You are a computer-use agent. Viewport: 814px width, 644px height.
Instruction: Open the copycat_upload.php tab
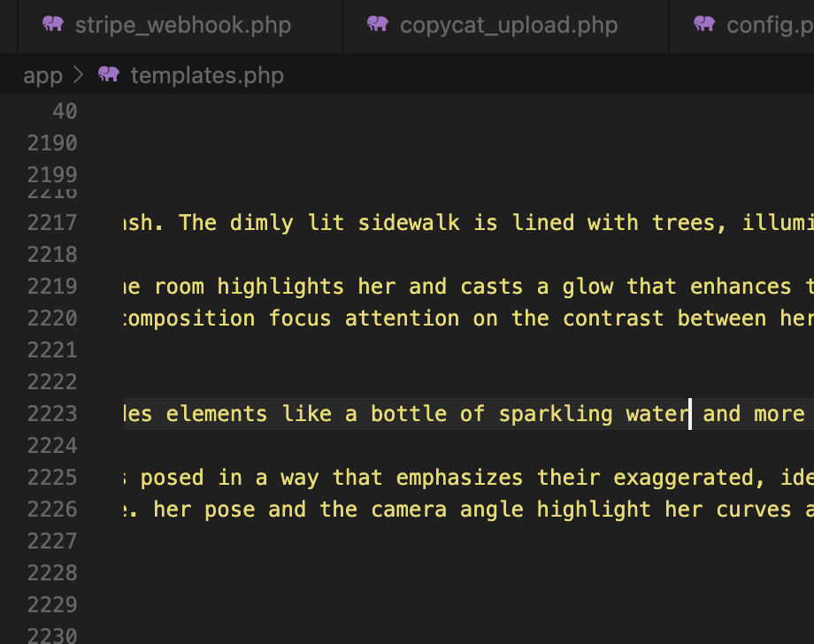(505, 26)
